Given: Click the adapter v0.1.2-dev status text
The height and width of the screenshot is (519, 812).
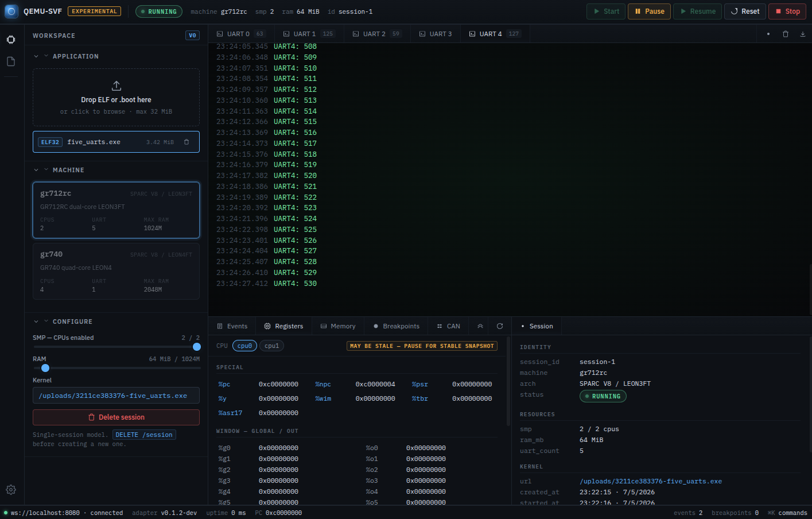Looking at the screenshot, I should pyautogui.click(x=165, y=513).
